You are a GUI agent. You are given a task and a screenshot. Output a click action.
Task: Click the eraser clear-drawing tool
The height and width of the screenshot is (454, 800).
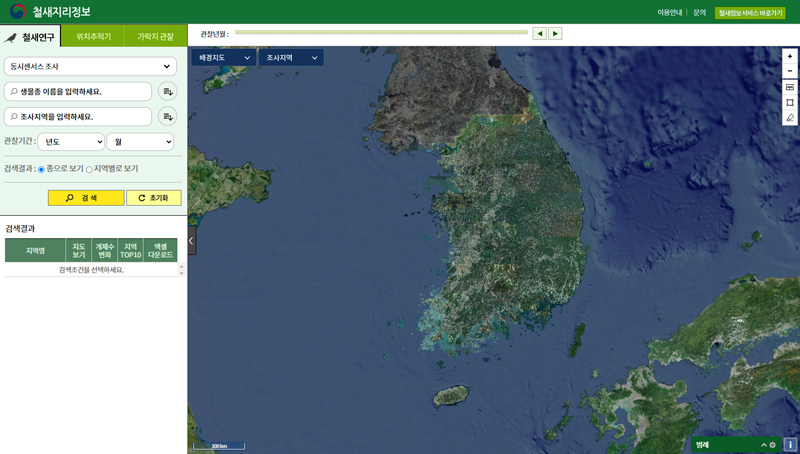pyautogui.click(x=790, y=118)
